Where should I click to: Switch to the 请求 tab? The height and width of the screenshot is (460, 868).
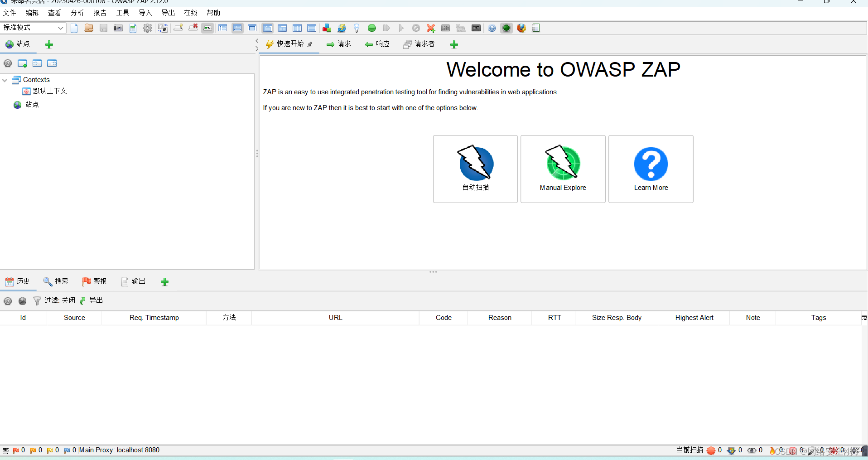[338, 44]
